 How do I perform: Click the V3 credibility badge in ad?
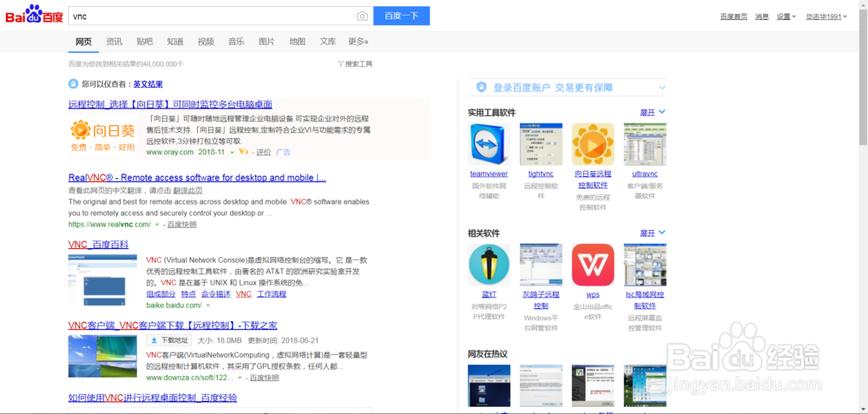tap(243, 152)
